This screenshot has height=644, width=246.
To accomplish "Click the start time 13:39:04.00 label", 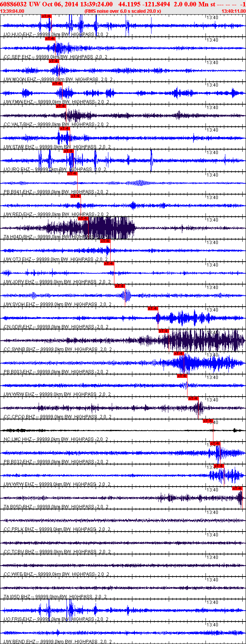I will pyautogui.click(x=12, y=11).
